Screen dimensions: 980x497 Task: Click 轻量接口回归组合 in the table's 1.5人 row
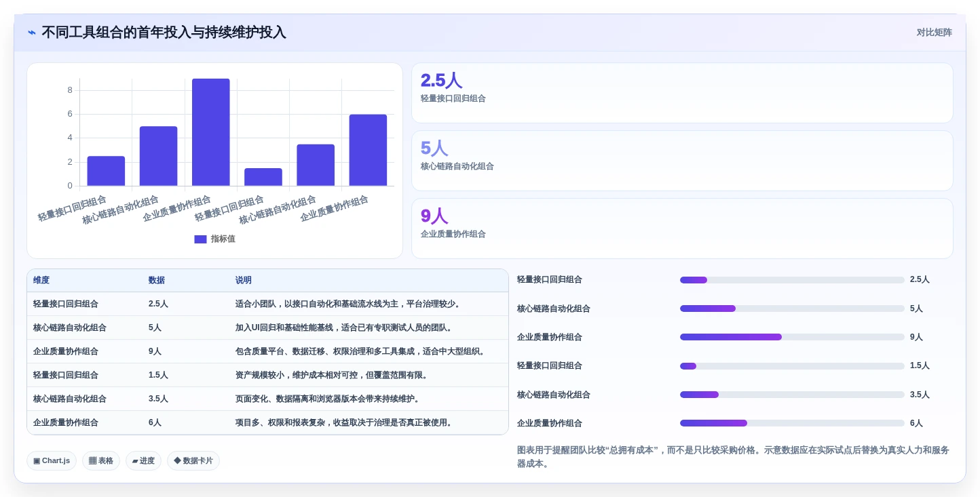[66, 375]
